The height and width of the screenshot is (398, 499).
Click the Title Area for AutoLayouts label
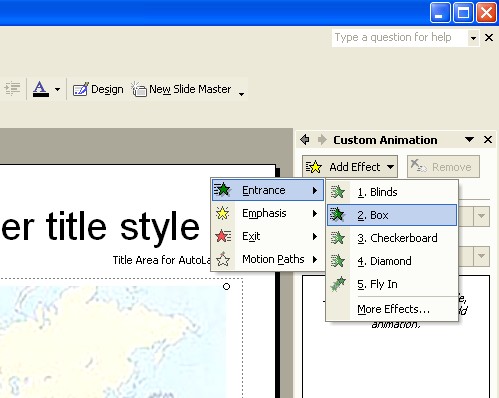(162, 260)
